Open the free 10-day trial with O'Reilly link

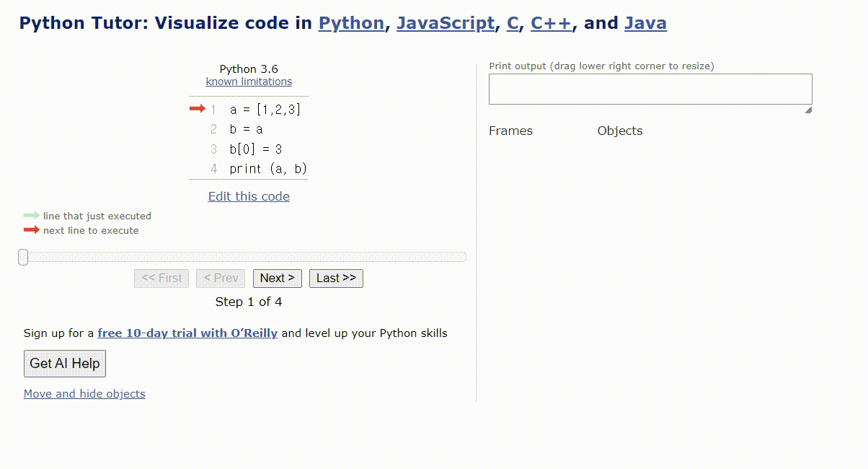(187, 333)
